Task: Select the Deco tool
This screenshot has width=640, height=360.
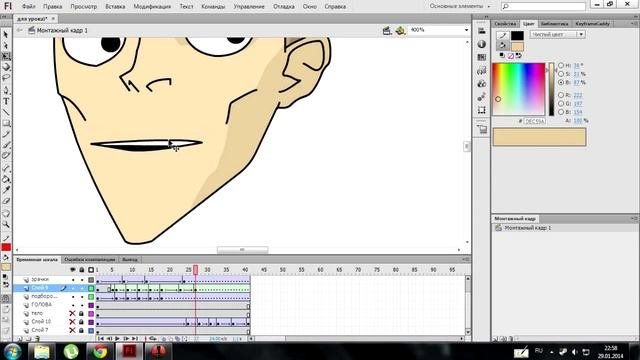Action: point(6,155)
